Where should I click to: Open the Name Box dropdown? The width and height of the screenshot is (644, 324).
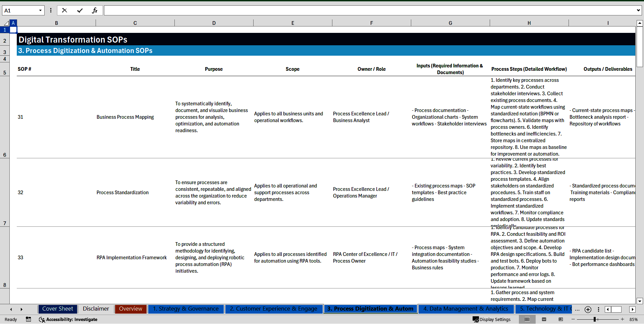tap(40, 10)
